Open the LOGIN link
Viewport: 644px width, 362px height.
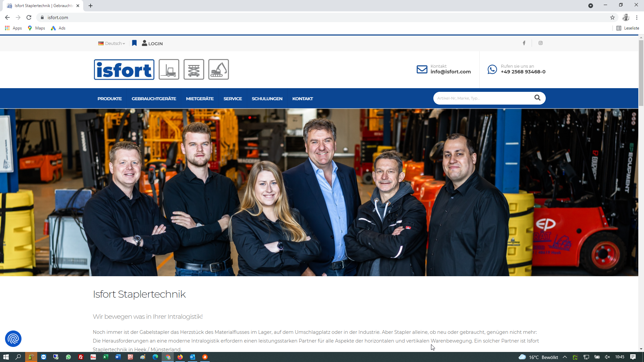152,43
